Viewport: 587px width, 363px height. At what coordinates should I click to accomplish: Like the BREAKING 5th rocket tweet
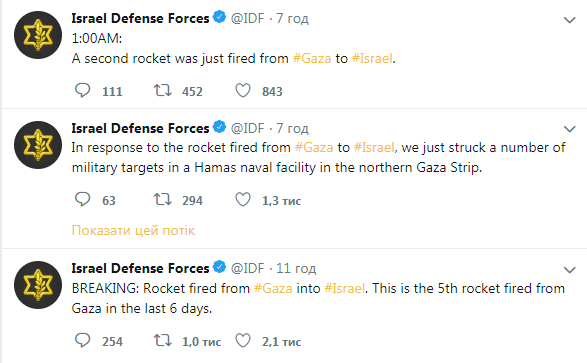tap(243, 341)
